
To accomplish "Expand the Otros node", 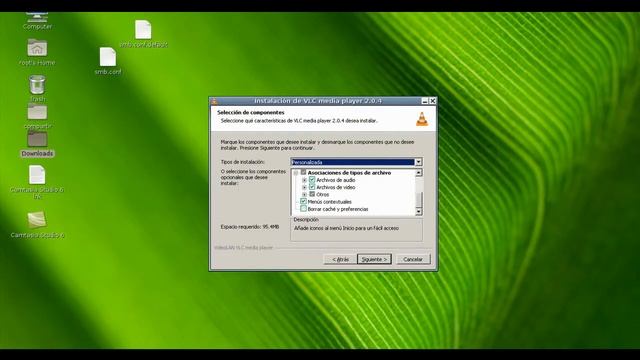I will pos(304,195).
